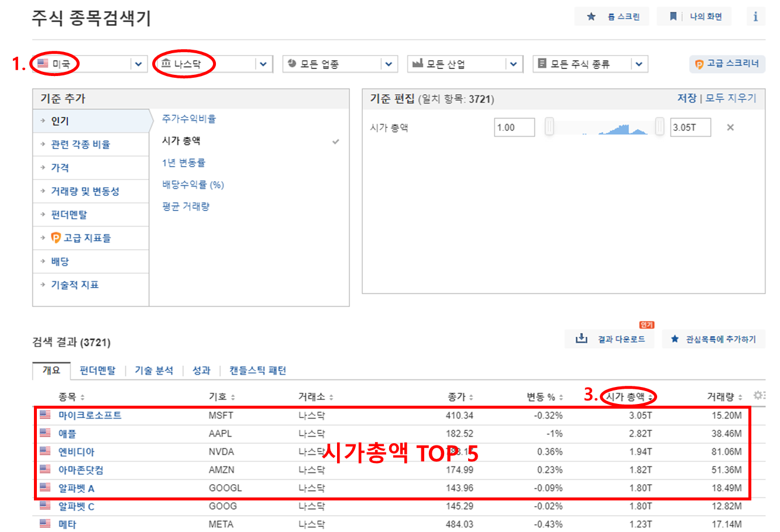The height and width of the screenshot is (532, 780).
Task: Click the star icon beside 스크린
Action: 591,16
